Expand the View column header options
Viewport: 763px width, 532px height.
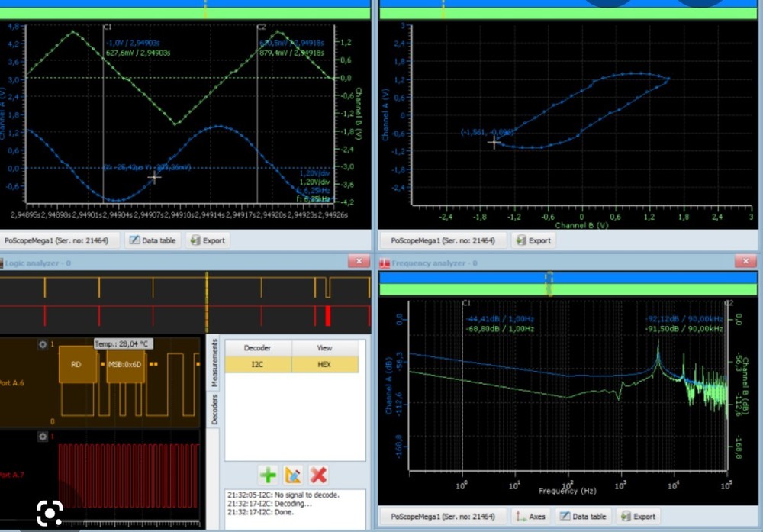click(324, 347)
